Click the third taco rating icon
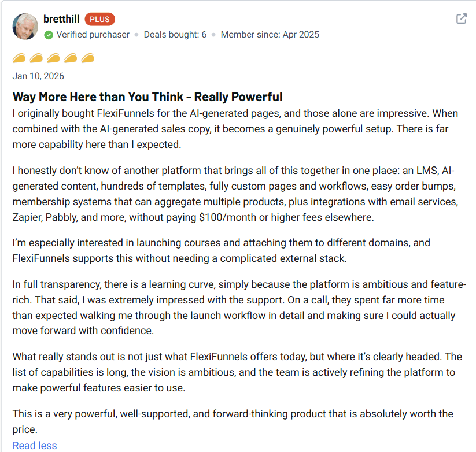The image size is (476, 452). pyautogui.click(x=54, y=58)
